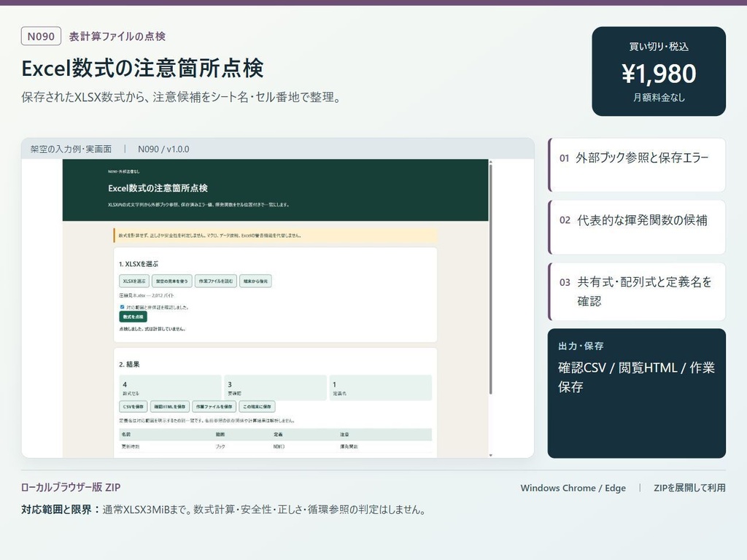
Task: Run the green 数式を点検 button
Action: click(x=133, y=316)
